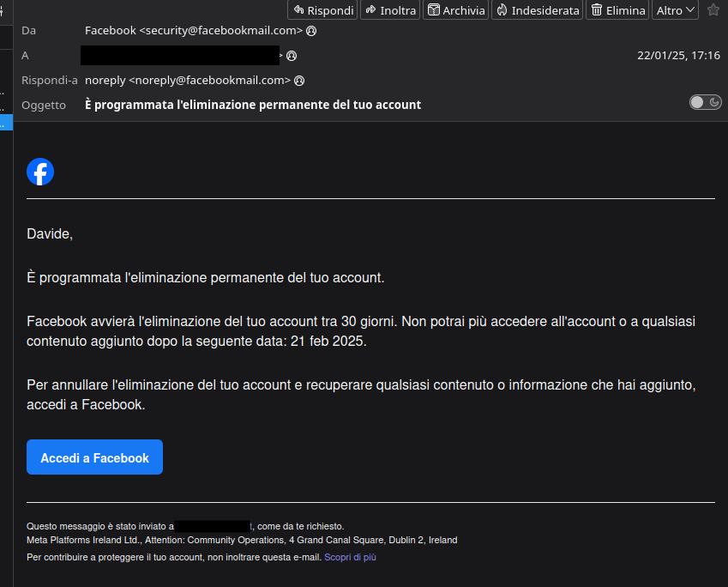Forward the email with Inoltra
The width and height of the screenshot is (728, 587).
pos(390,10)
